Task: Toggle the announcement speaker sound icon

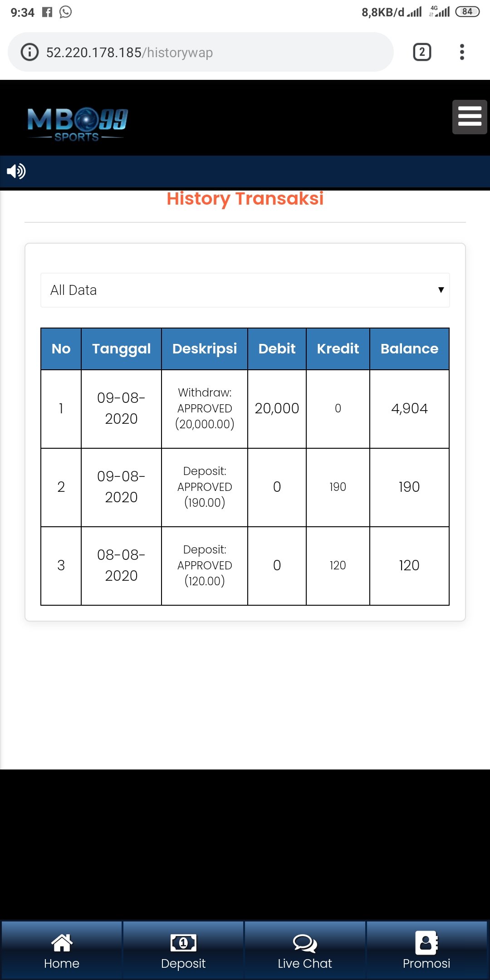Action: [x=16, y=171]
